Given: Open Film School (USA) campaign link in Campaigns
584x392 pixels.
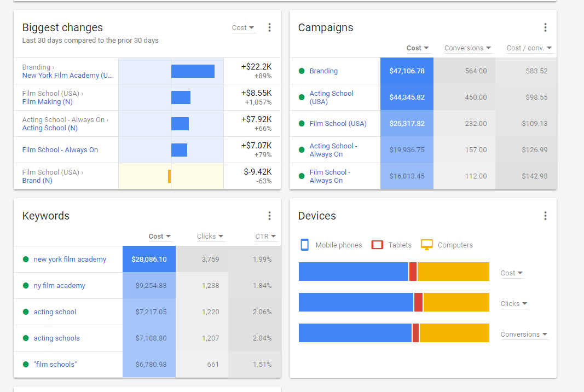Looking at the screenshot, I should click(x=338, y=123).
